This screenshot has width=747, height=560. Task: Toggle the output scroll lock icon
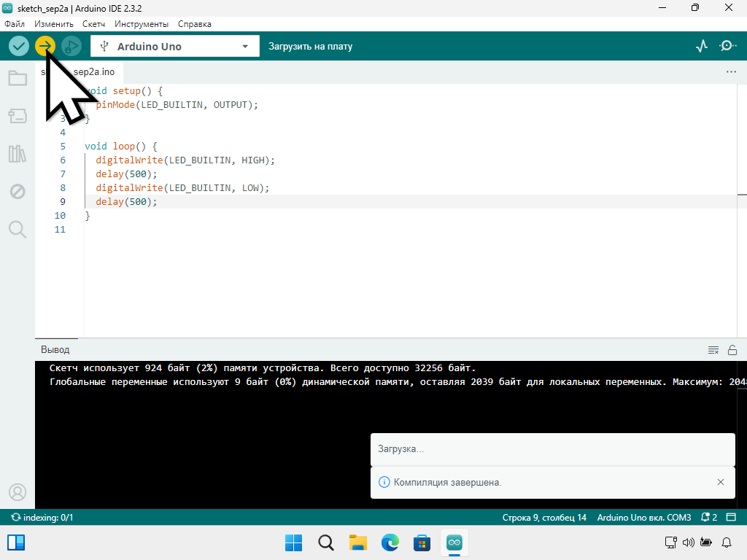click(732, 350)
